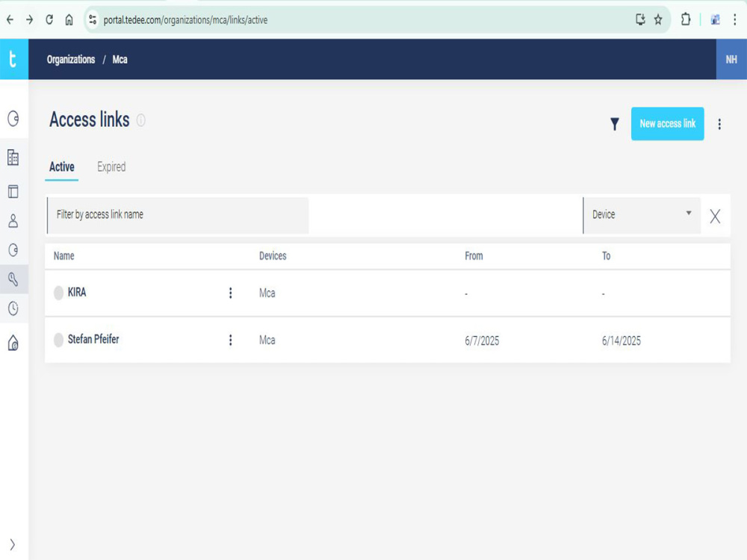This screenshot has height=560, width=747.
Task: Open the circular sidebar icon below users icon
Action: click(x=13, y=250)
